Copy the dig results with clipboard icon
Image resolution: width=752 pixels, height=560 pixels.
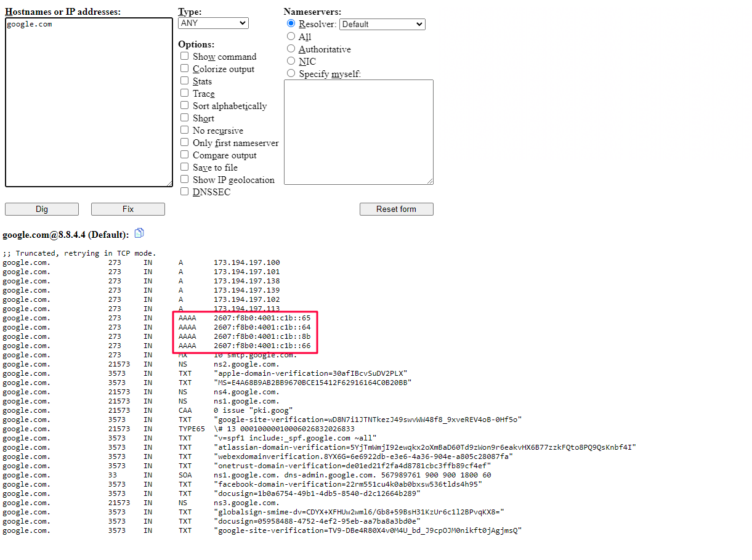click(x=139, y=233)
